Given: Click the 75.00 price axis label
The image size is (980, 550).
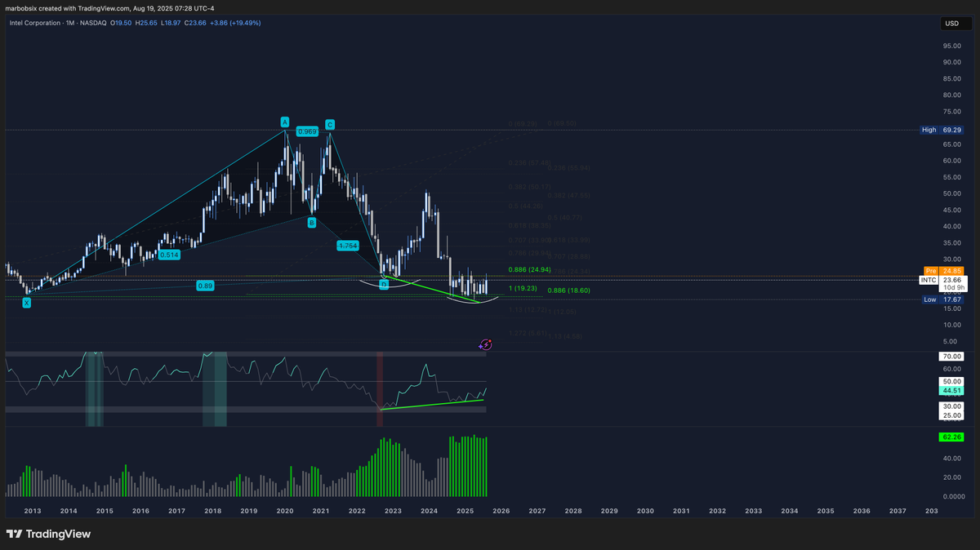Looking at the screenshot, I should click(x=951, y=111).
